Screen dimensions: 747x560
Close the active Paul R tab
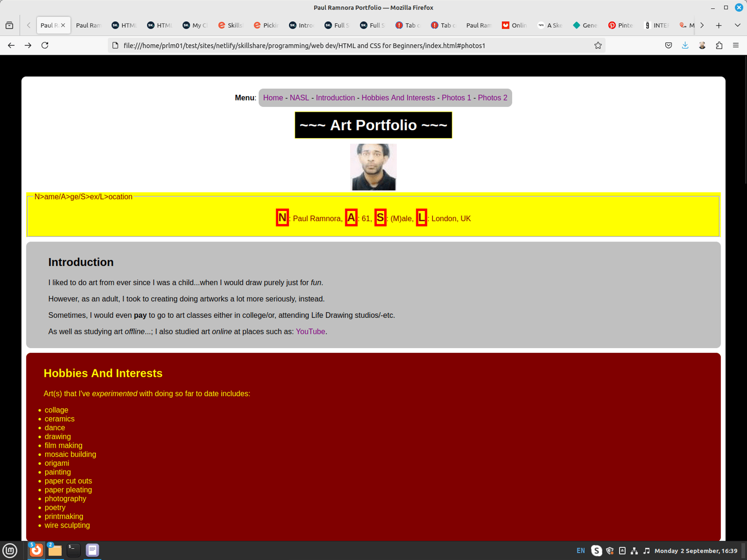coord(63,25)
